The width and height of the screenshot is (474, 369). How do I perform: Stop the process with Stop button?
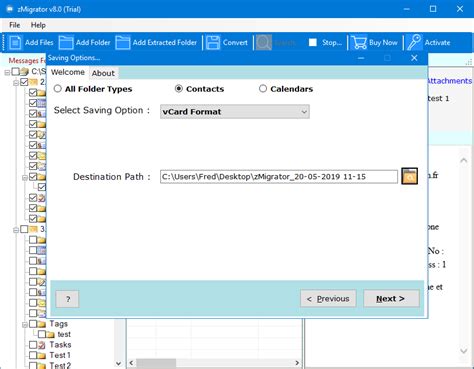pyautogui.click(x=325, y=43)
